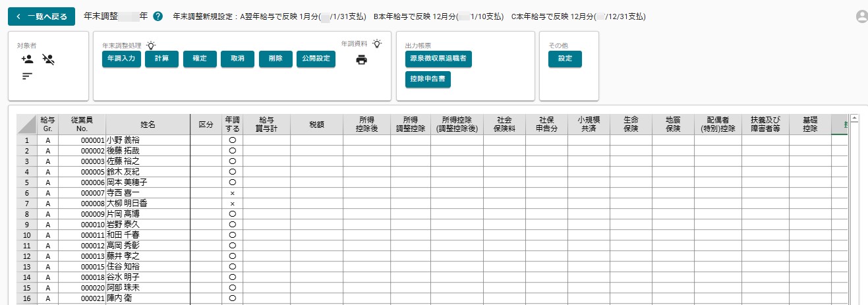This screenshot has width=868, height=305.
Task: Click the 年調する column header
Action: [232, 125]
